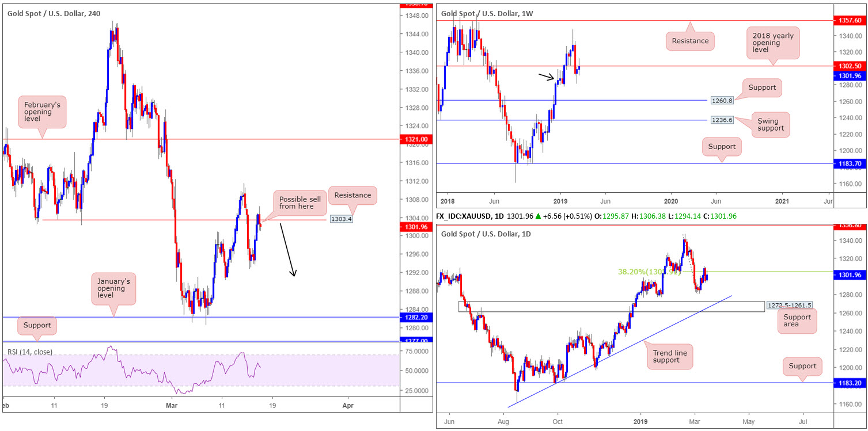Select the 'Trend line support' callout

tap(669, 357)
